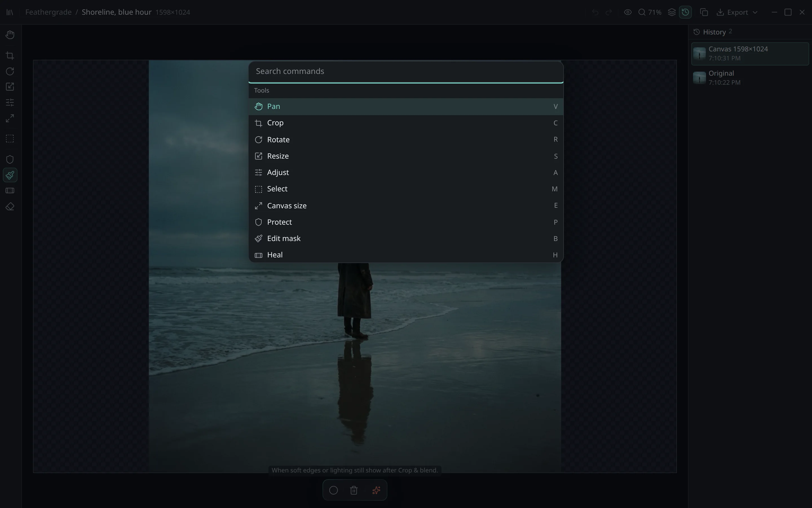812x508 pixels.
Task: Click the duplicate copy icon in top bar
Action: tap(704, 12)
